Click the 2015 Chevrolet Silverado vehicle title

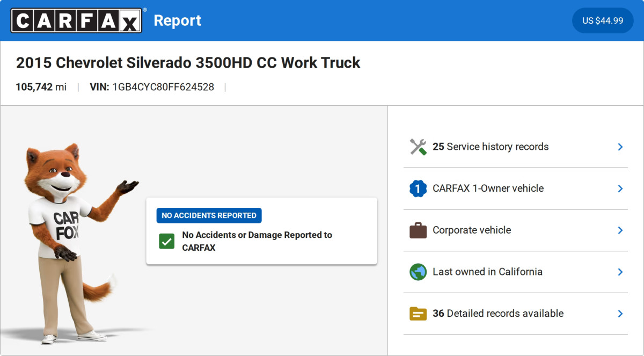pos(188,63)
